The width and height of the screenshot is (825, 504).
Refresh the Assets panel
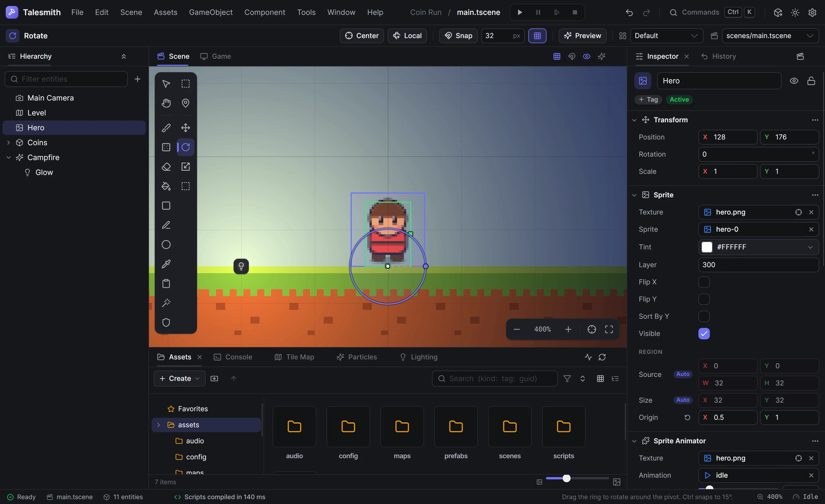[602, 357]
